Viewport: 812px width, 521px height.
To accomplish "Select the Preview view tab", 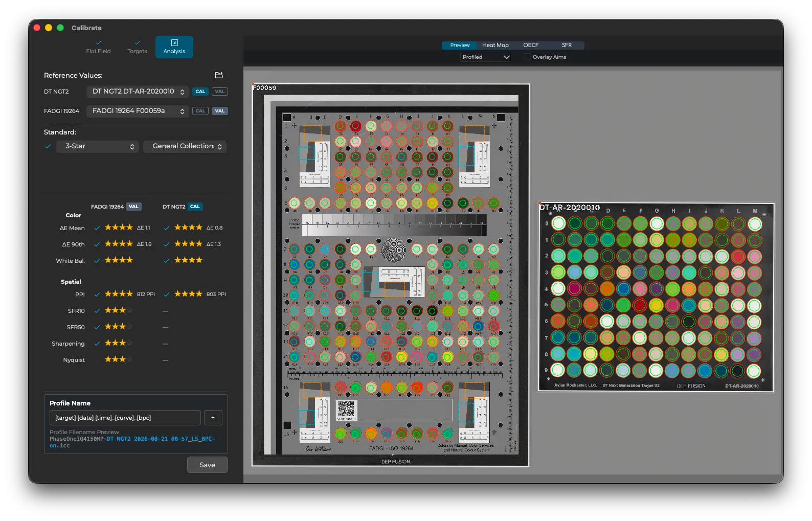I will [x=460, y=45].
